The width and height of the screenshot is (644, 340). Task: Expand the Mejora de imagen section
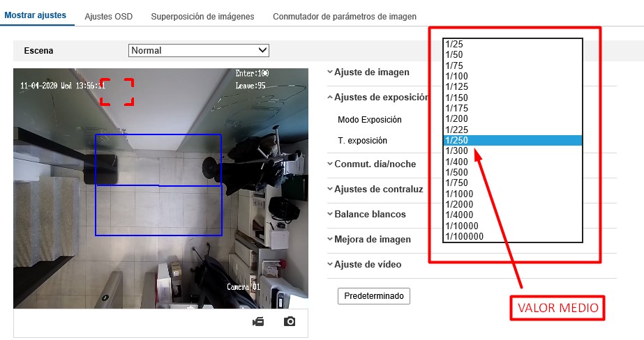[x=372, y=239]
